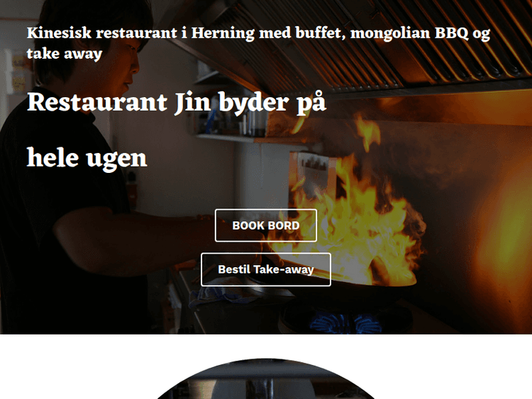Click the 'take away' subtitle second line
532x399 pixels.
[65, 54]
